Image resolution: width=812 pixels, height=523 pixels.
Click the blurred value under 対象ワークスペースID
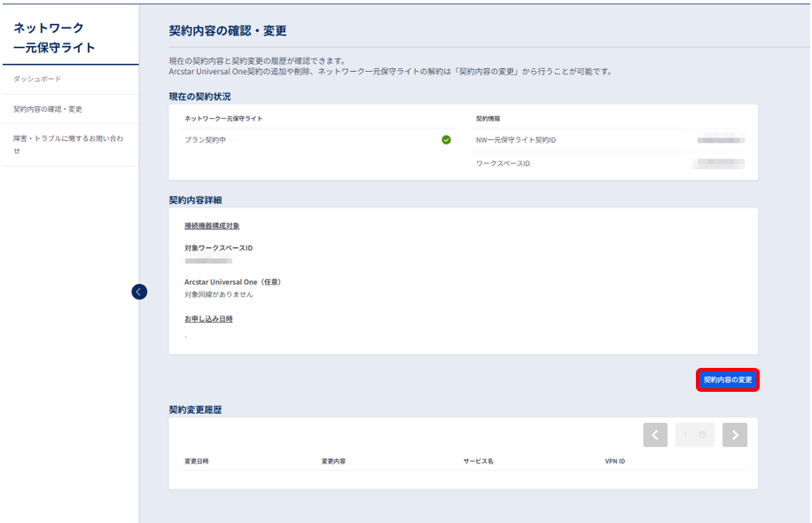tap(208, 261)
